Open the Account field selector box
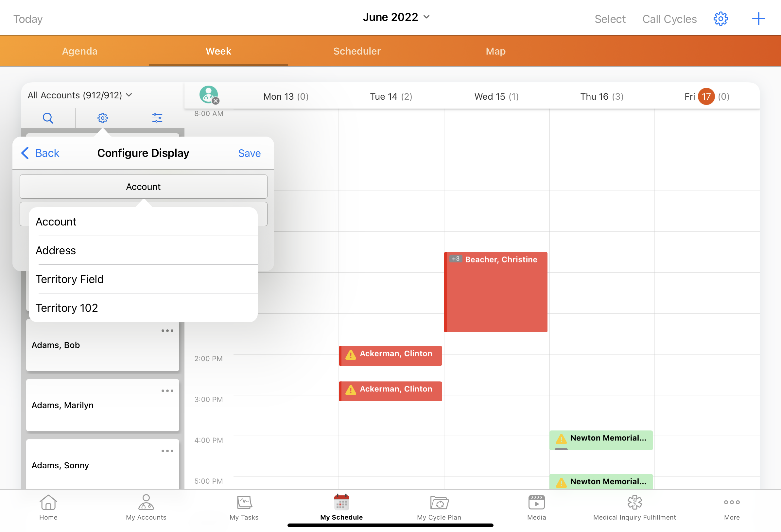781x532 pixels. tap(144, 187)
